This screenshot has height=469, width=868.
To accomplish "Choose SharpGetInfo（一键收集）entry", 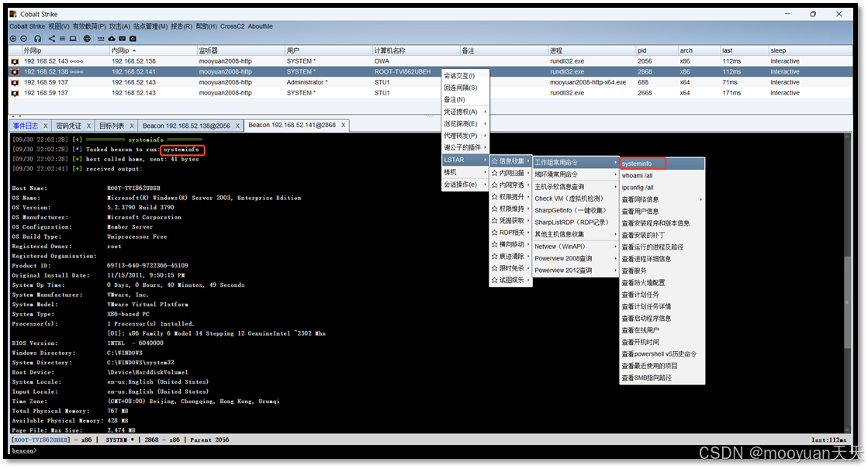I will pos(576,210).
